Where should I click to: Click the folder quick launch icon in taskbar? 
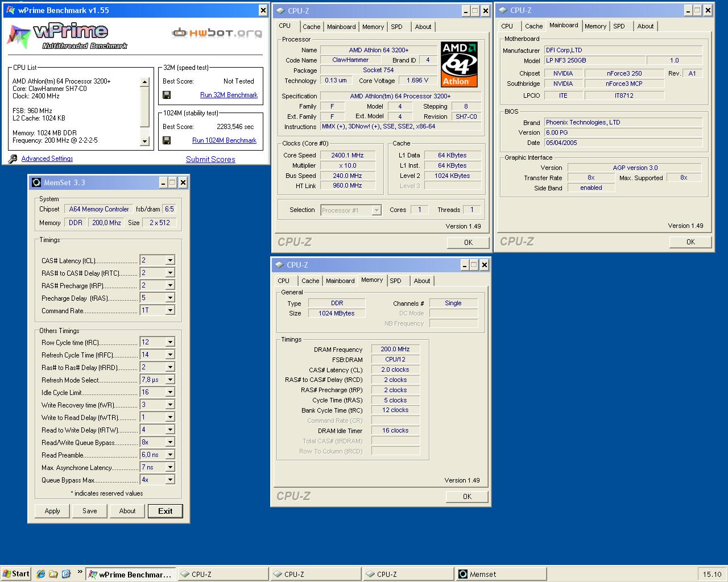coord(53,574)
